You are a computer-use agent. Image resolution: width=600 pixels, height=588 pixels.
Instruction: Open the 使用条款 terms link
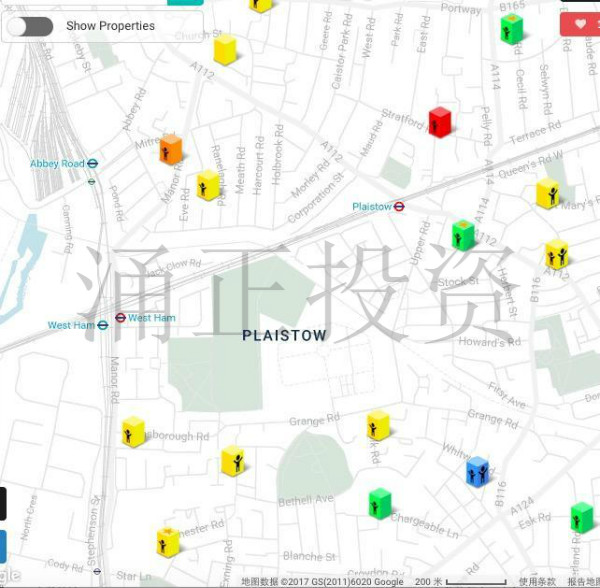pyautogui.click(x=537, y=582)
